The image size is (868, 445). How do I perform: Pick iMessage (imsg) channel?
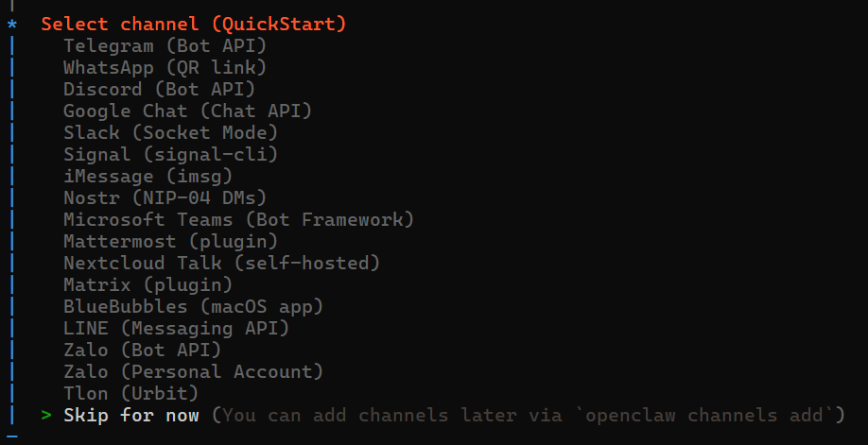tap(148, 176)
